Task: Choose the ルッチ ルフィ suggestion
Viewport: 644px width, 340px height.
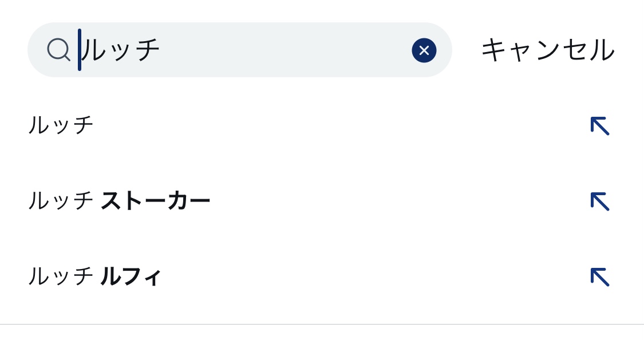Action: click(x=95, y=276)
